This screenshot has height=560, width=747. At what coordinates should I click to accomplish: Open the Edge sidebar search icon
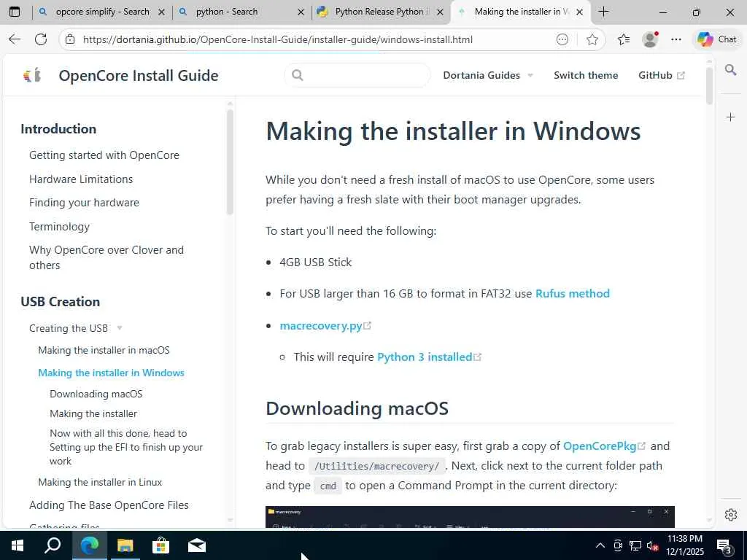pos(731,71)
